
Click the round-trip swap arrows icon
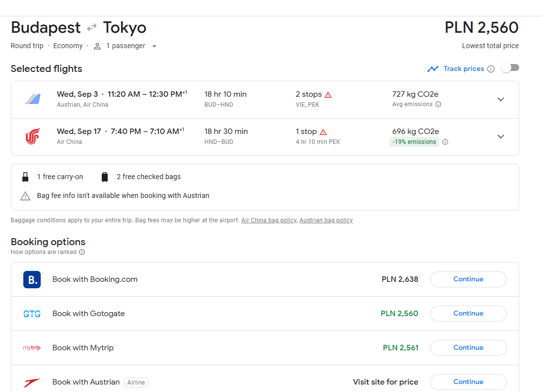[x=92, y=28]
